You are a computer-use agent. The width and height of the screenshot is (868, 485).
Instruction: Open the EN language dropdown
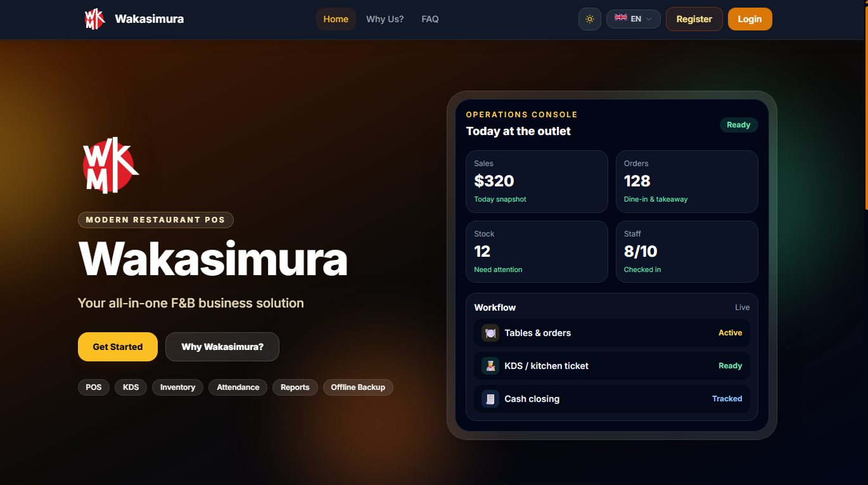point(634,19)
